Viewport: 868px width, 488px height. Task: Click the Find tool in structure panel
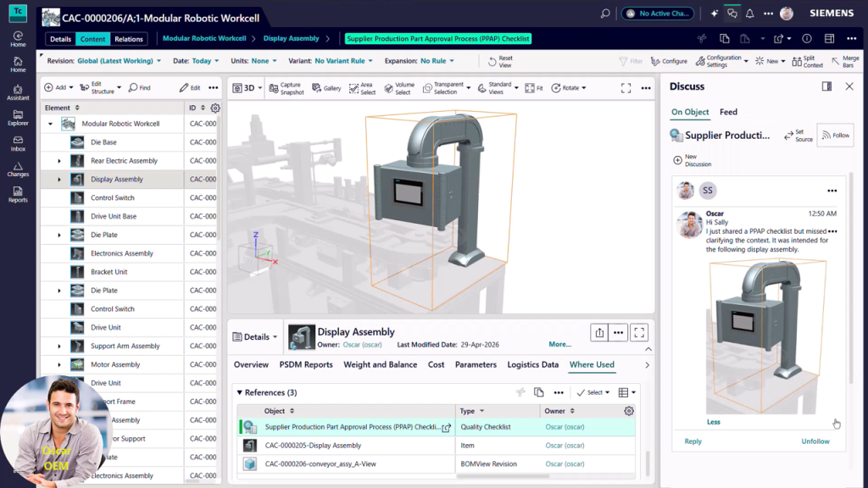[140, 87]
